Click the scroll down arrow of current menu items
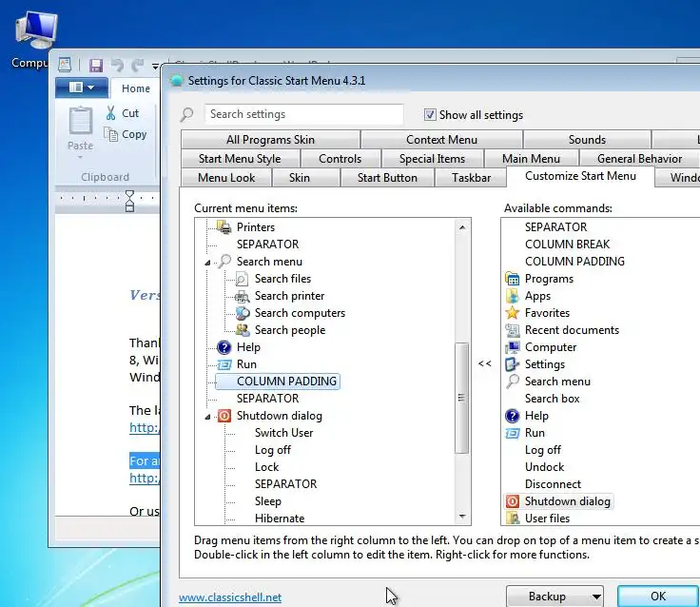The width and height of the screenshot is (700, 607). [x=462, y=517]
